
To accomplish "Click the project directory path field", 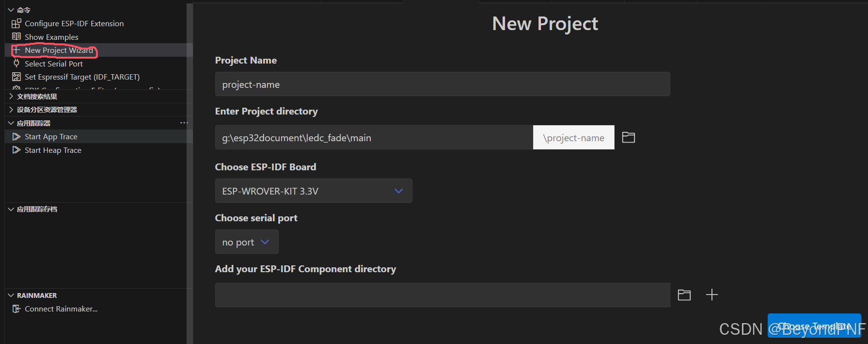I will [x=374, y=137].
